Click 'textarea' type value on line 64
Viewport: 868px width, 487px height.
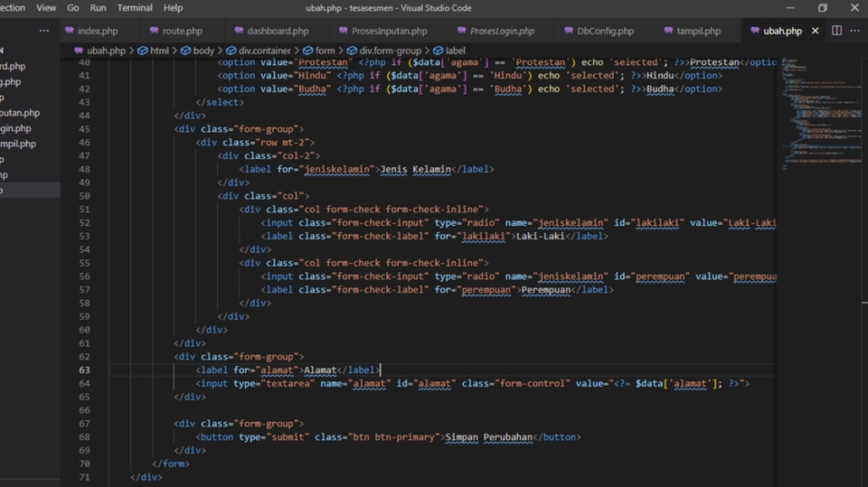tap(288, 383)
